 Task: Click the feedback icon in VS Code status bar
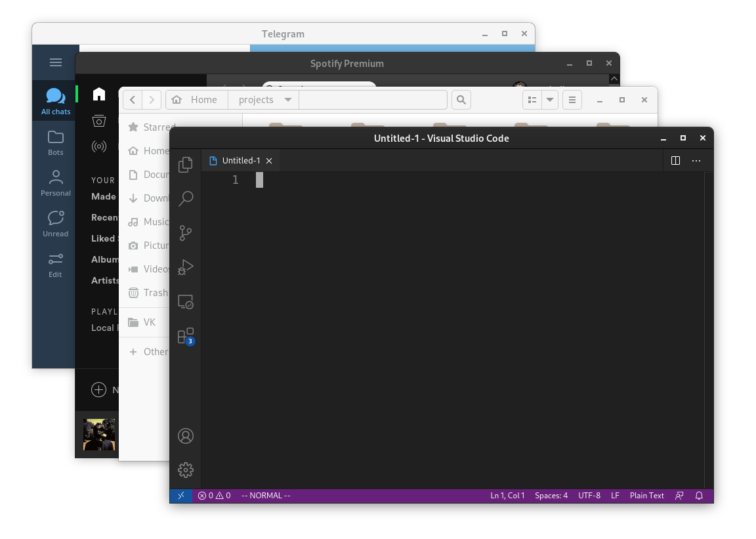[679, 496]
